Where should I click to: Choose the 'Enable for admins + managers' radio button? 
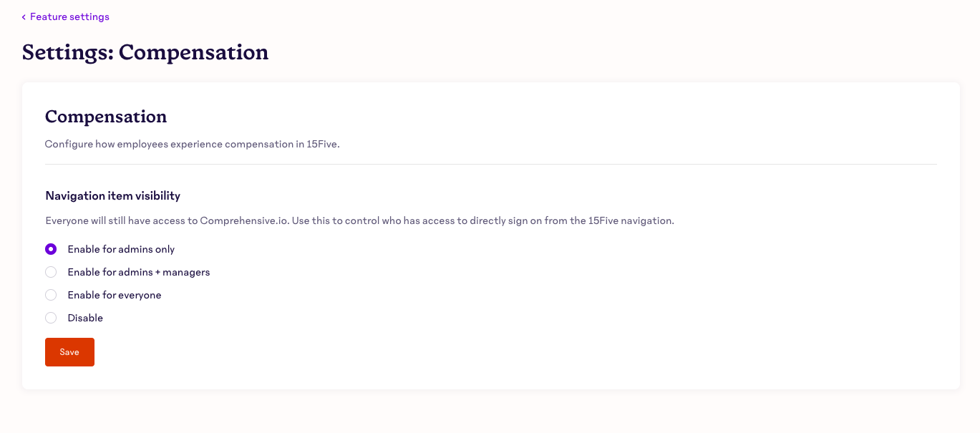point(51,272)
